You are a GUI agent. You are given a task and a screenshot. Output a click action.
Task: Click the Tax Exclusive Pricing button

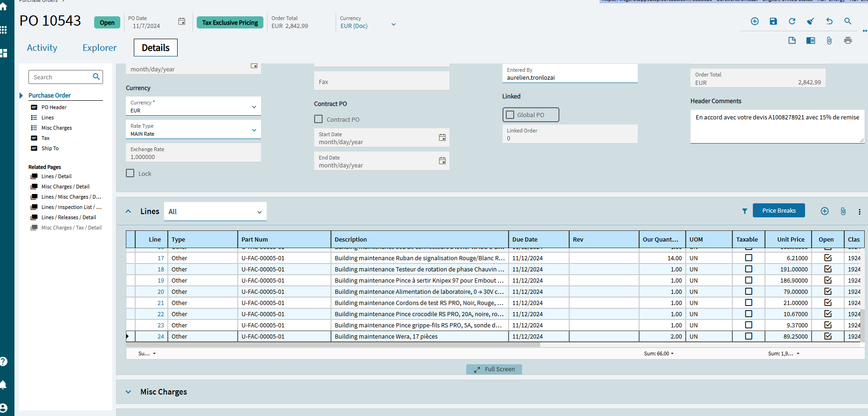(230, 22)
